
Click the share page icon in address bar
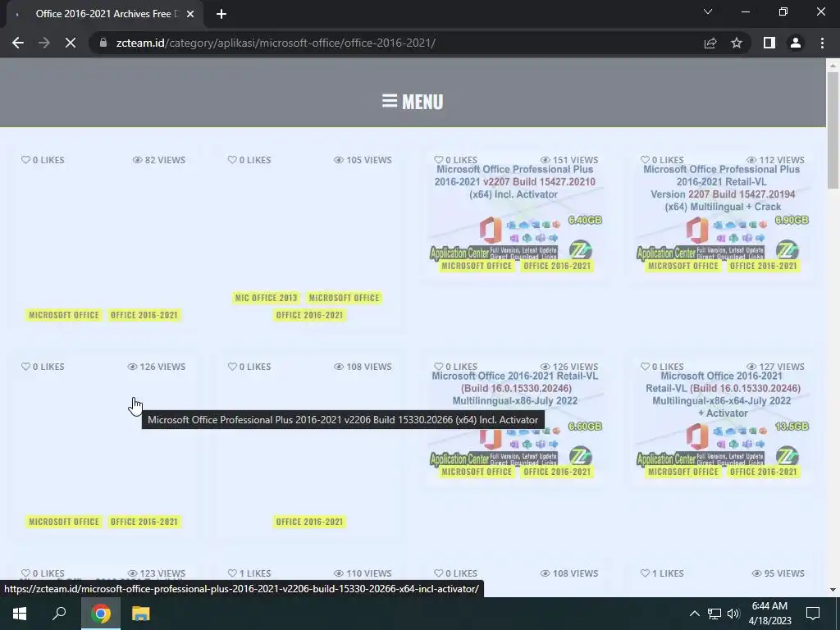click(710, 43)
